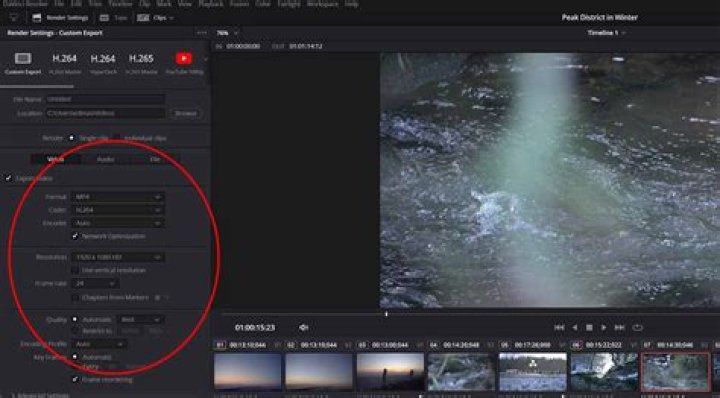Open the Workspace menu

pyautogui.click(x=322, y=4)
